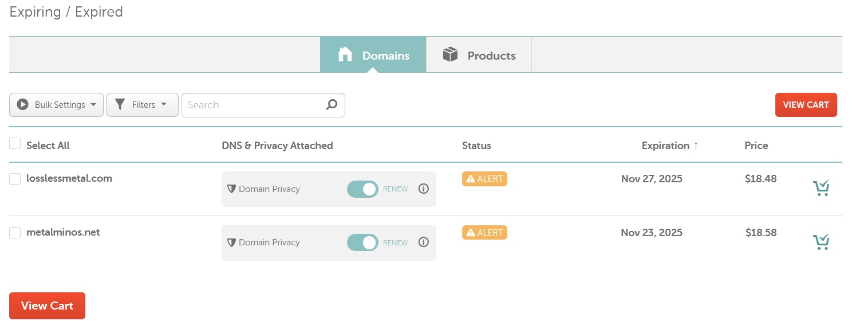Screen dimensions: 868x321
Task: Switch to the Products tab
Action: click(479, 55)
